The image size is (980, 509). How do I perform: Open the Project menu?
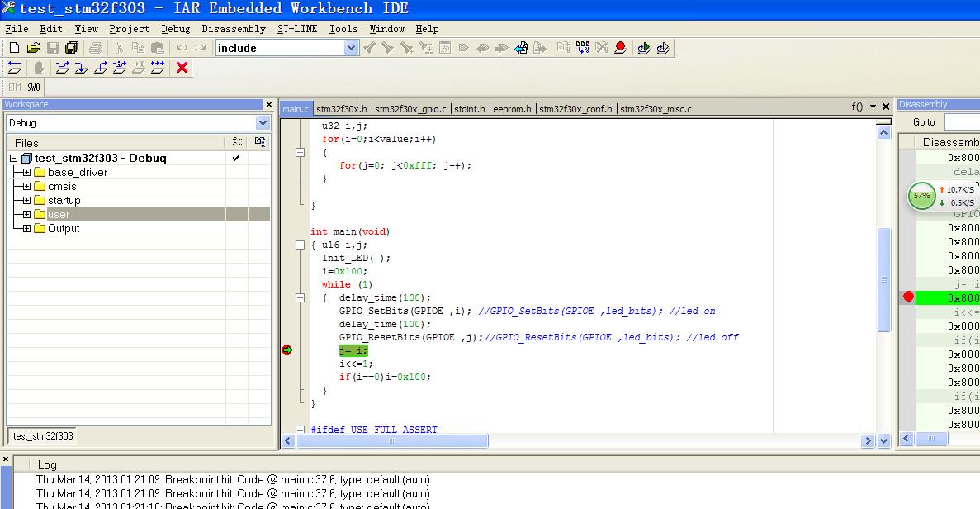129,29
